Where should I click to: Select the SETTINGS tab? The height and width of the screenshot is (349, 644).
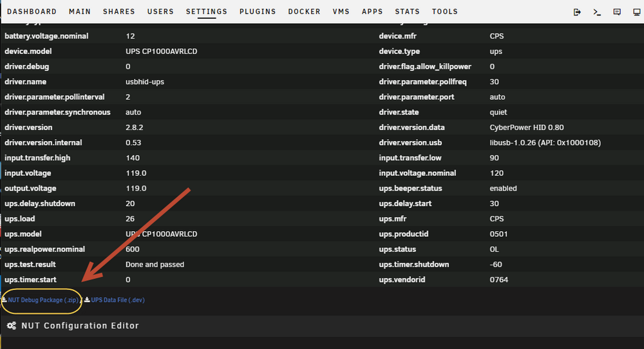point(207,12)
